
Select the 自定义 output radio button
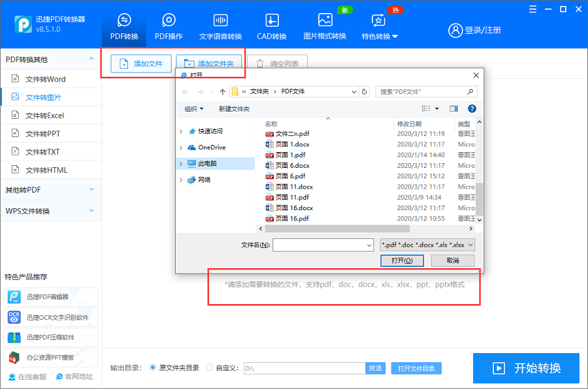[x=209, y=367]
